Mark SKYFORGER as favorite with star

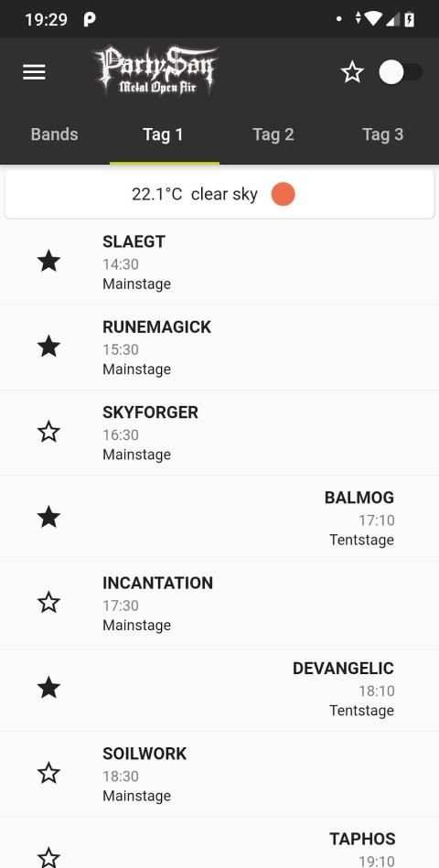tap(48, 431)
